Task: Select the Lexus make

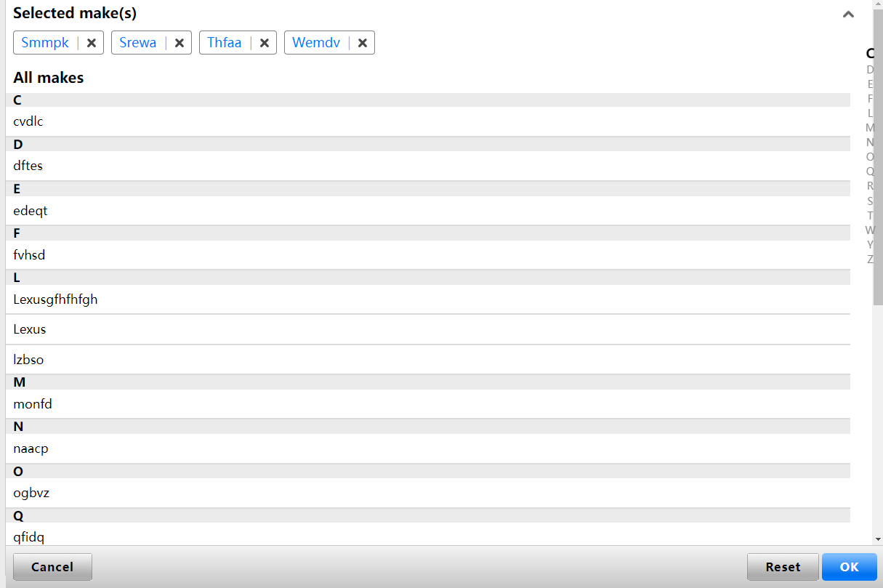Action: click(x=428, y=329)
